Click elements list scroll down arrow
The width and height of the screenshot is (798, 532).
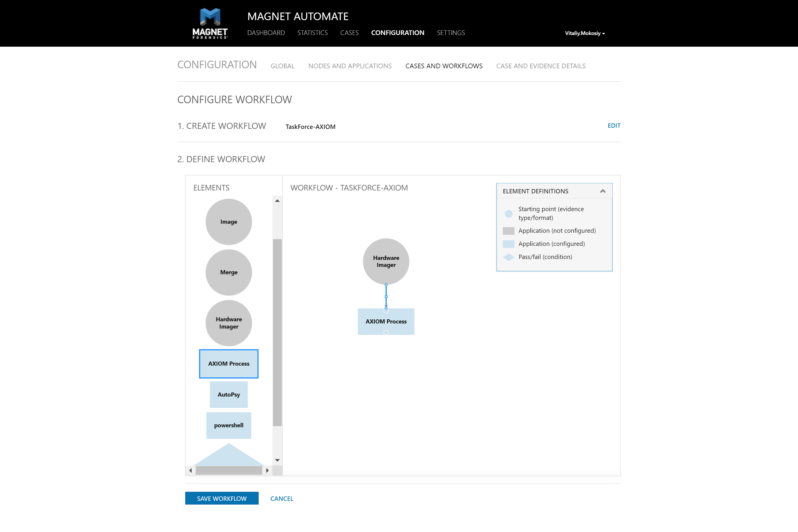point(278,461)
